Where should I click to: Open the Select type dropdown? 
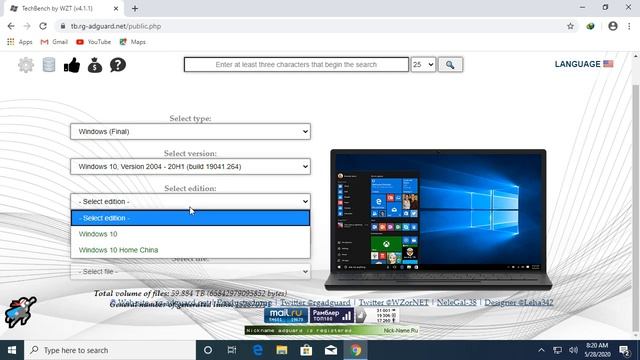click(x=190, y=131)
